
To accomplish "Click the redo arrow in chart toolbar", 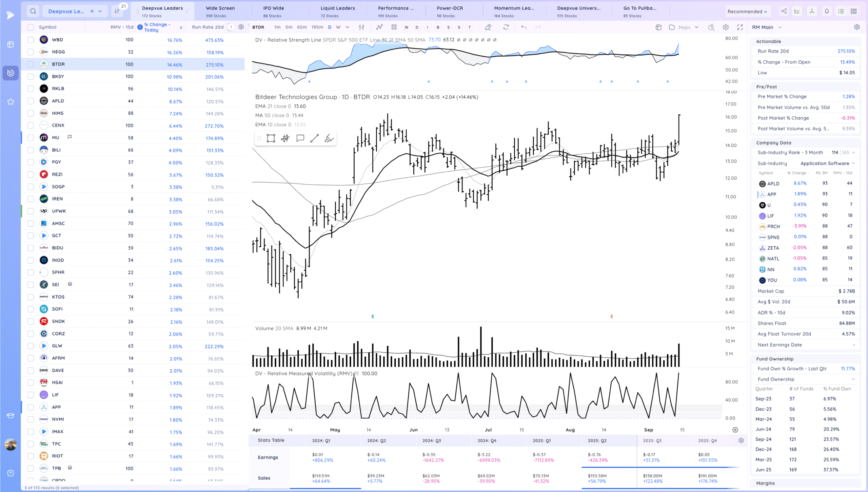I will [x=538, y=27].
